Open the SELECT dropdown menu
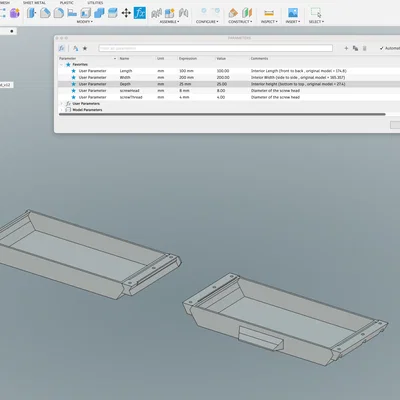 316,22
